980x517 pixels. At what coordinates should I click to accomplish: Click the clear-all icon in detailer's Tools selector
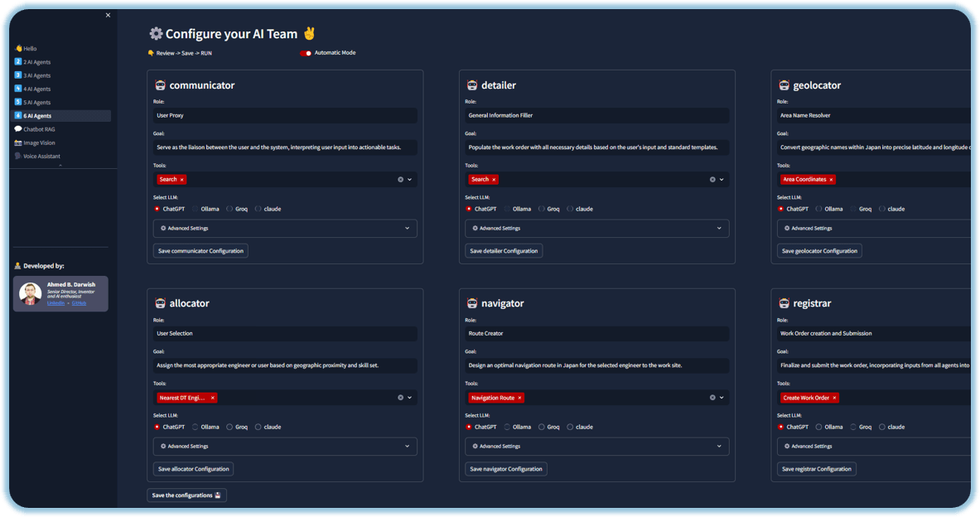712,179
